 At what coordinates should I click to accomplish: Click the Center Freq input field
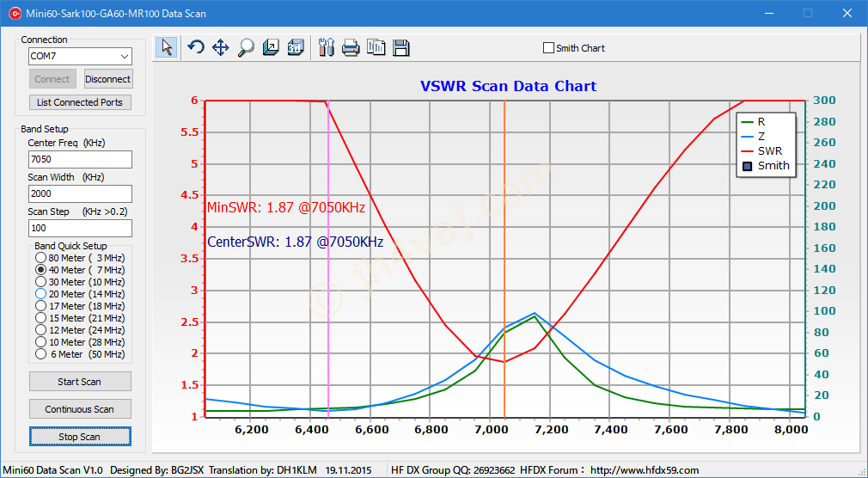(x=80, y=159)
